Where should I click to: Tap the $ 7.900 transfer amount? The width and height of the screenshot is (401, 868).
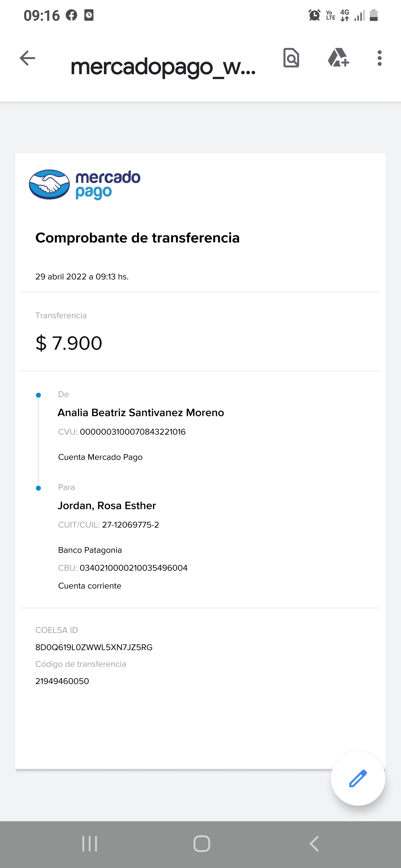click(69, 343)
